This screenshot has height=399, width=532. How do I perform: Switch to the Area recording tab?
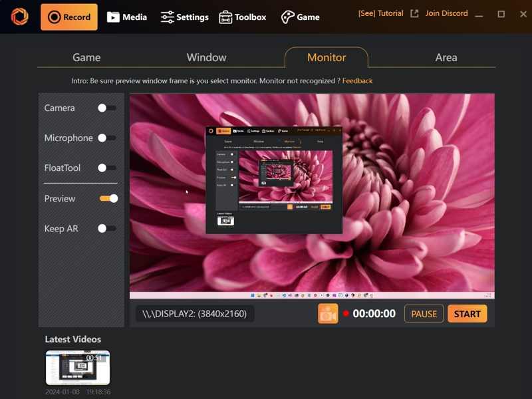(446, 57)
